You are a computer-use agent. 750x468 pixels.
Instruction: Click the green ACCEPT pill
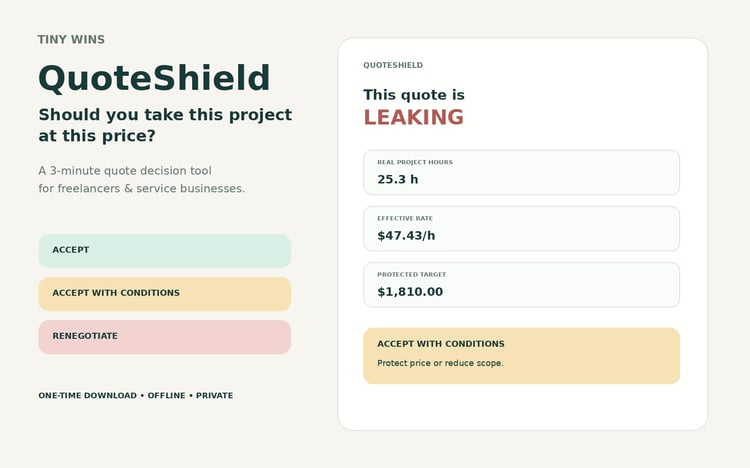pyautogui.click(x=165, y=251)
